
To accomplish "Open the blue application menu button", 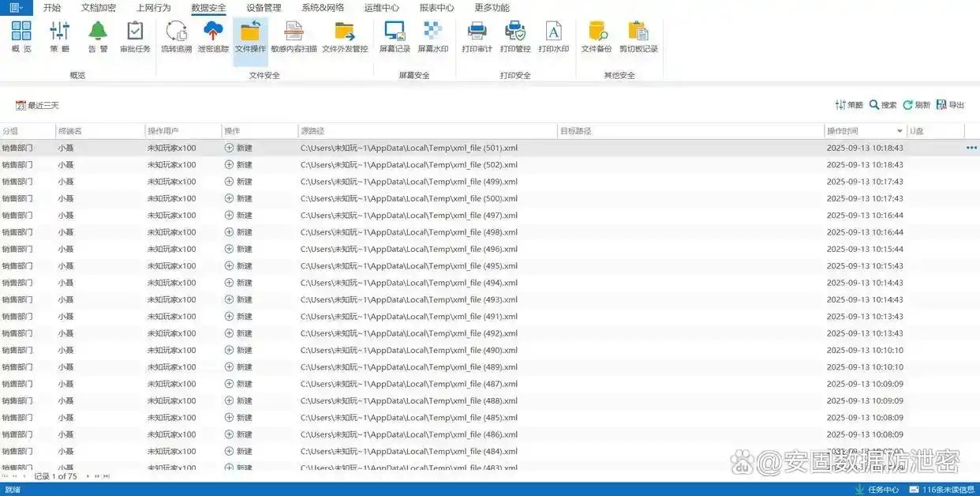I will [x=17, y=7].
